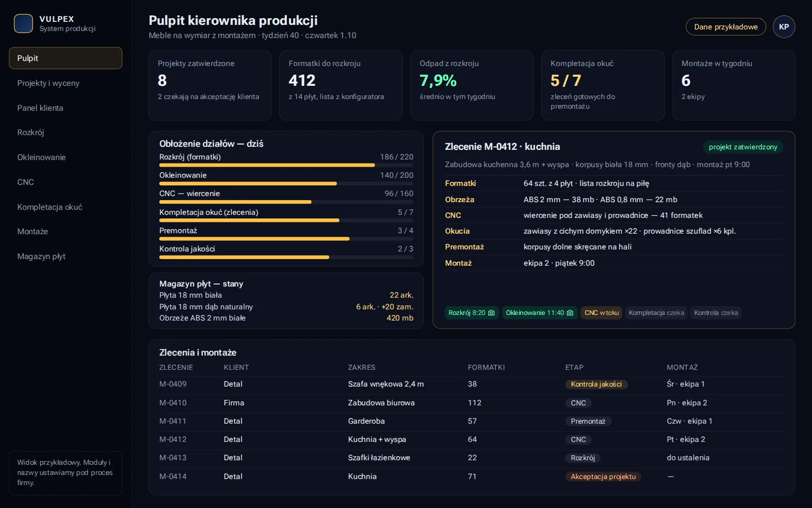Screen dimensions: 812x508
Task: Open the CNC sidebar item
Action: [x=65, y=182]
